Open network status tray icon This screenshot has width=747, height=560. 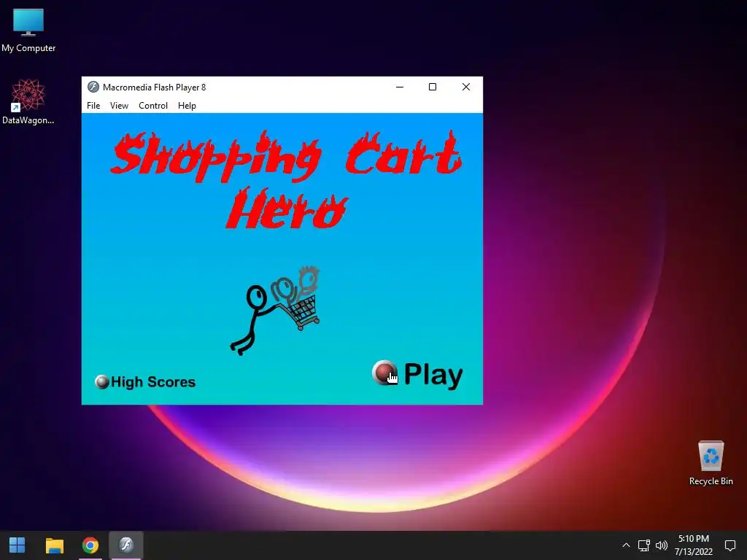click(644, 545)
